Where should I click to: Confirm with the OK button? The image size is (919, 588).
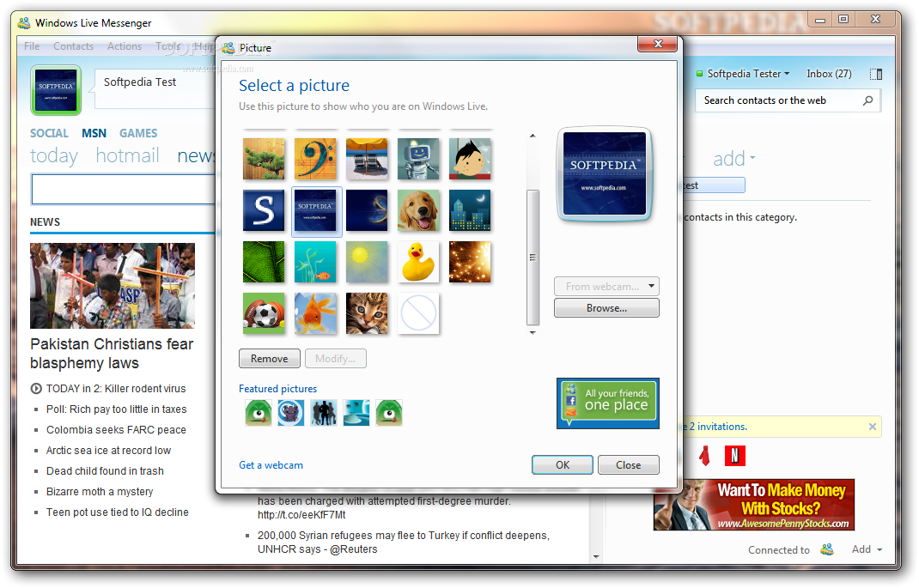[563, 465]
